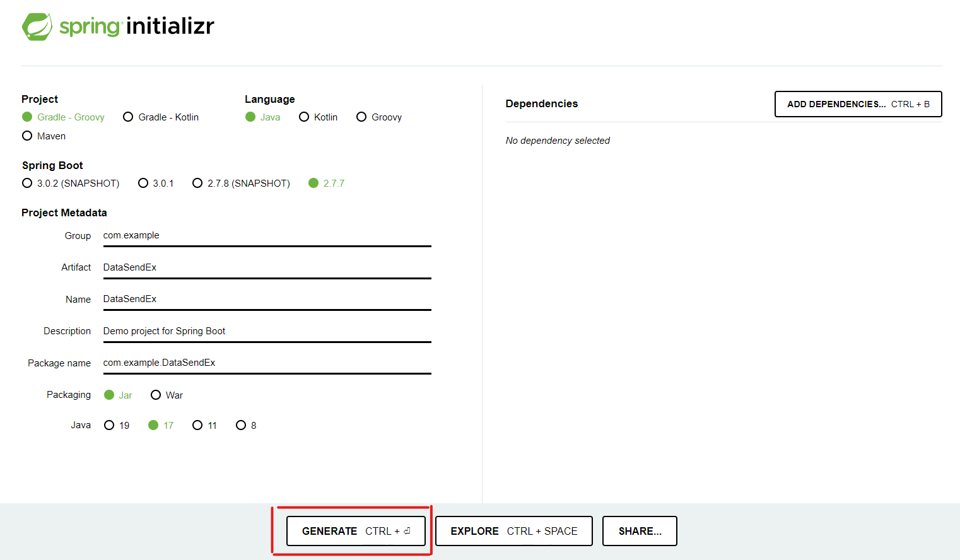
Task: Select Spring Boot version 3.0.1
Action: (x=156, y=184)
